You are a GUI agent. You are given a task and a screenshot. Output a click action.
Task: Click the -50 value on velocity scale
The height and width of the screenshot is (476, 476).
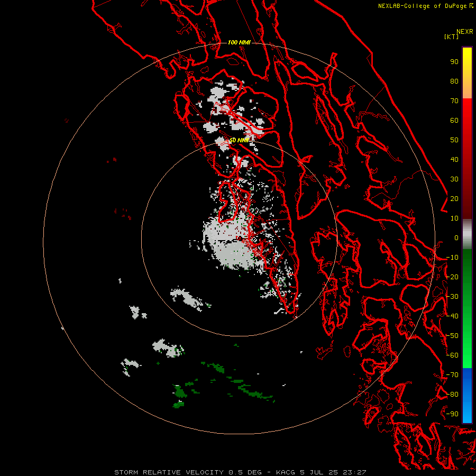pos(452,336)
